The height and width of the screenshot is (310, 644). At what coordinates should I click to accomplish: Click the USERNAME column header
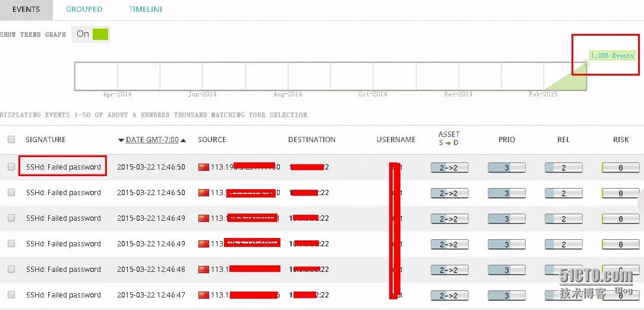(x=396, y=140)
